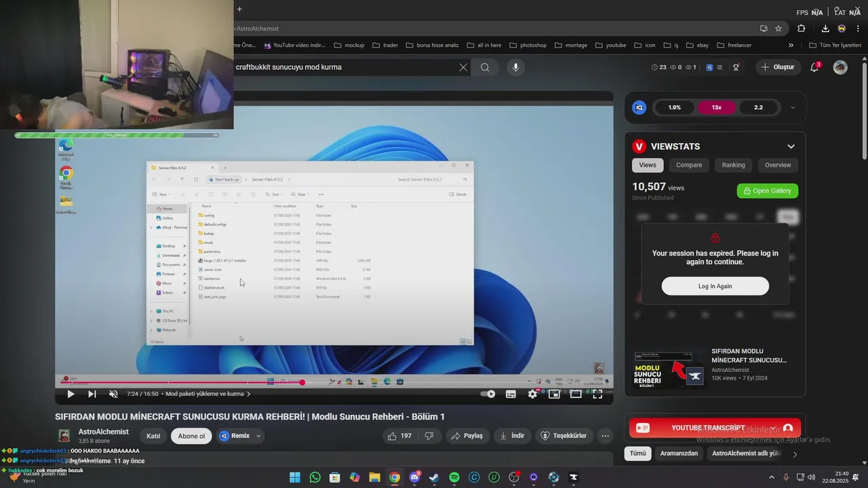
Task: Click the Paylaş share button
Action: (467, 436)
